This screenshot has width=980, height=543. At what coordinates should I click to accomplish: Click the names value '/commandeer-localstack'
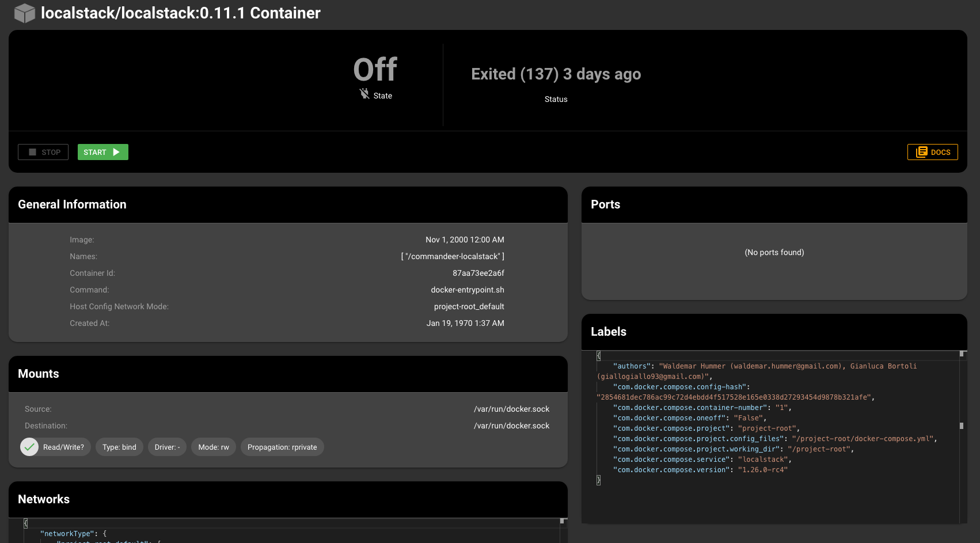click(x=453, y=256)
